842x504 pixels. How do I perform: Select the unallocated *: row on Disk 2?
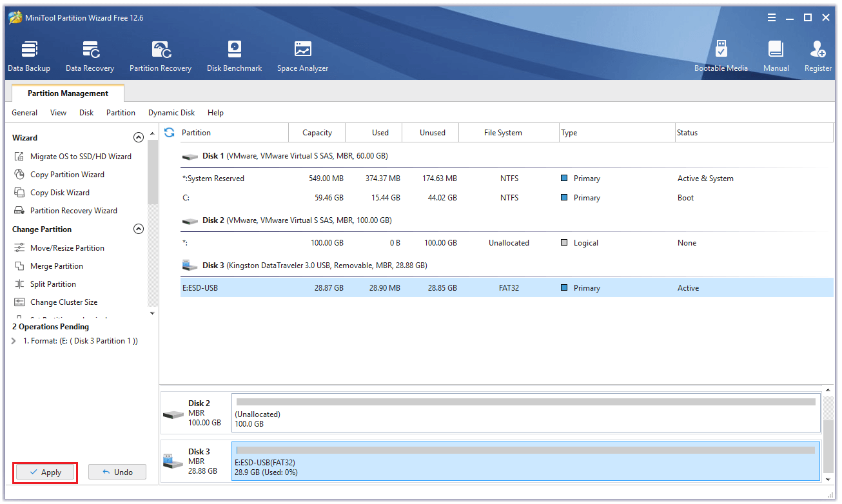coord(507,243)
